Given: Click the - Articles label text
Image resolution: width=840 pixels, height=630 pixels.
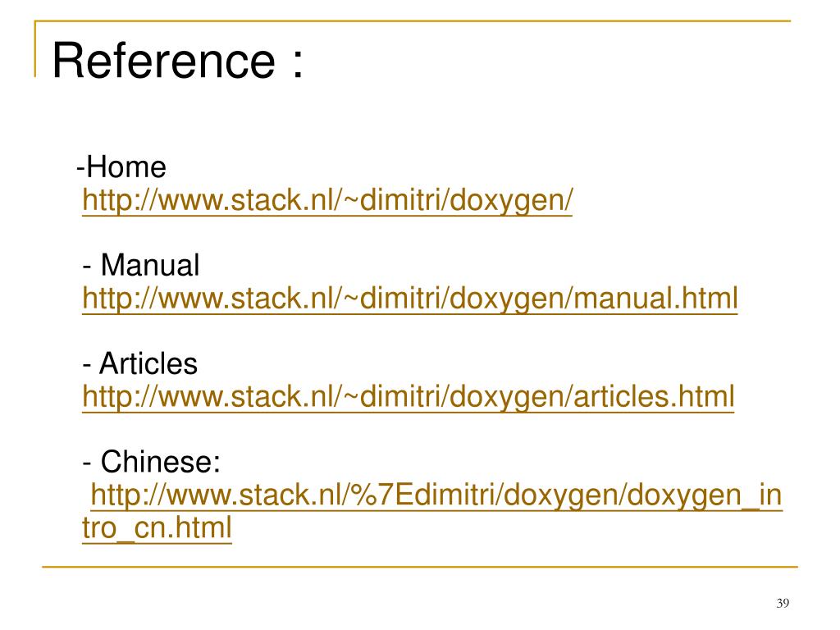Looking at the screenshot, I should [x=139, y=363].
